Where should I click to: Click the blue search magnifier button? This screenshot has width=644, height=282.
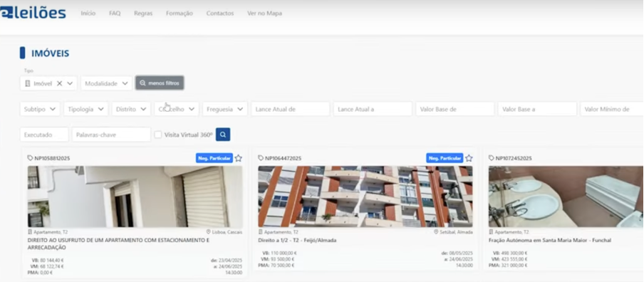[x=223, y=134]
